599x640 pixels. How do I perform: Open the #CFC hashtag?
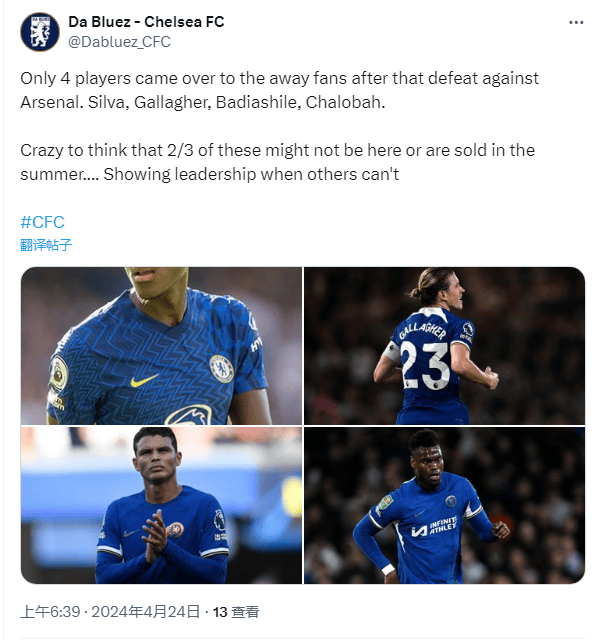[42, 222]
